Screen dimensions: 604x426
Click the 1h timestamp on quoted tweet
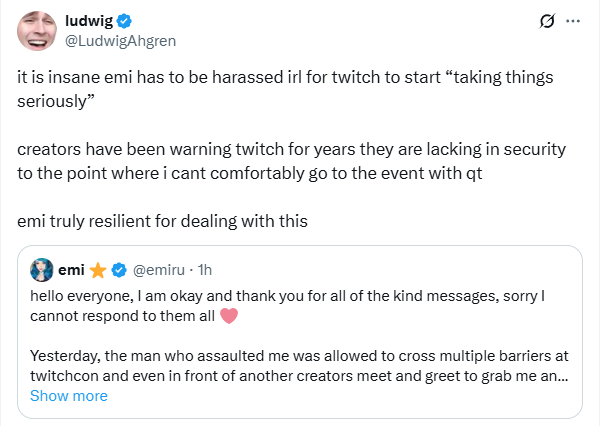(x=205, y=270)
